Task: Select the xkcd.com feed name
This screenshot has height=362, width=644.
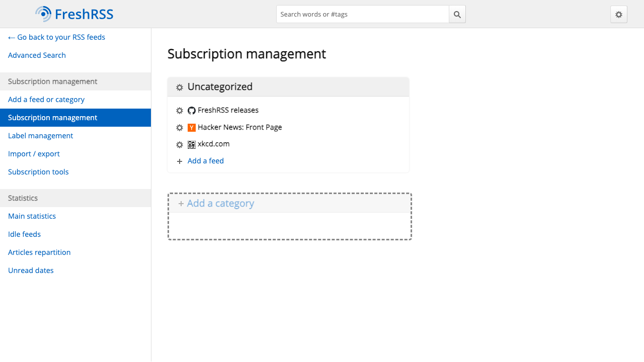Action: pyautogui.click(x=213, y=144)
